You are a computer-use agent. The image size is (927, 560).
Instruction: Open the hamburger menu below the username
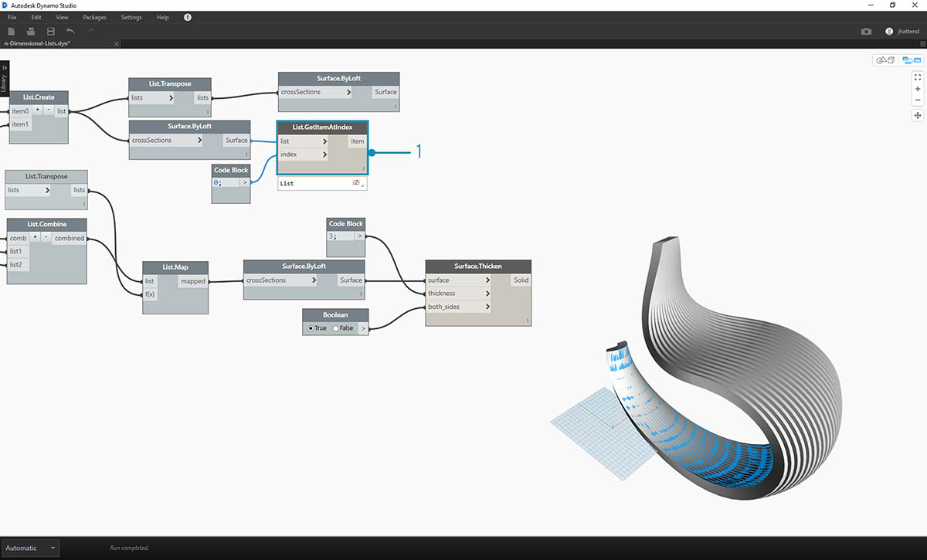point(921,45)
